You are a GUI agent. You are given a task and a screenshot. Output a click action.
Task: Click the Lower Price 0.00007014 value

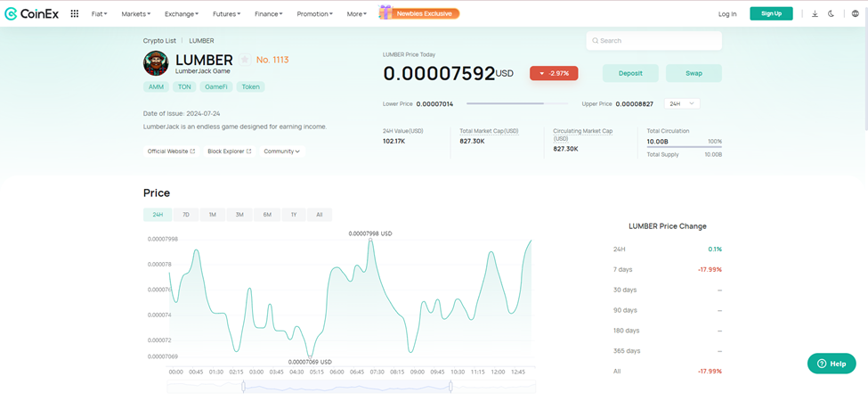pos(434,103)
